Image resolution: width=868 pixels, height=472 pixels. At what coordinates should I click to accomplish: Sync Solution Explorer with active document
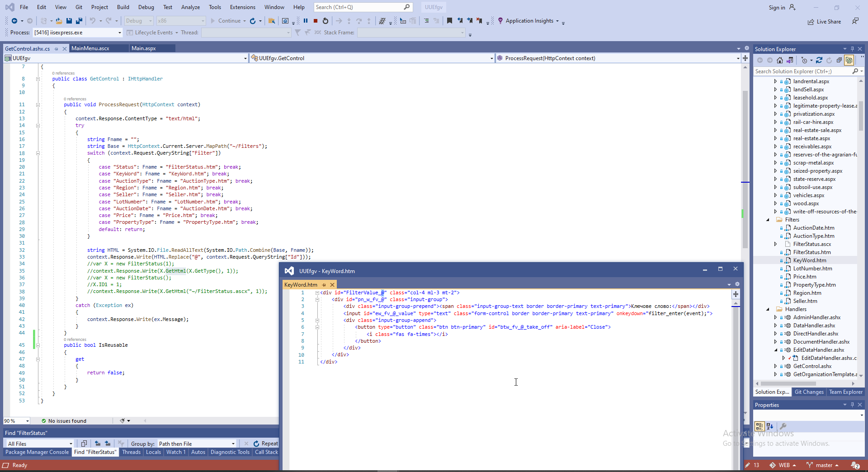819,60
